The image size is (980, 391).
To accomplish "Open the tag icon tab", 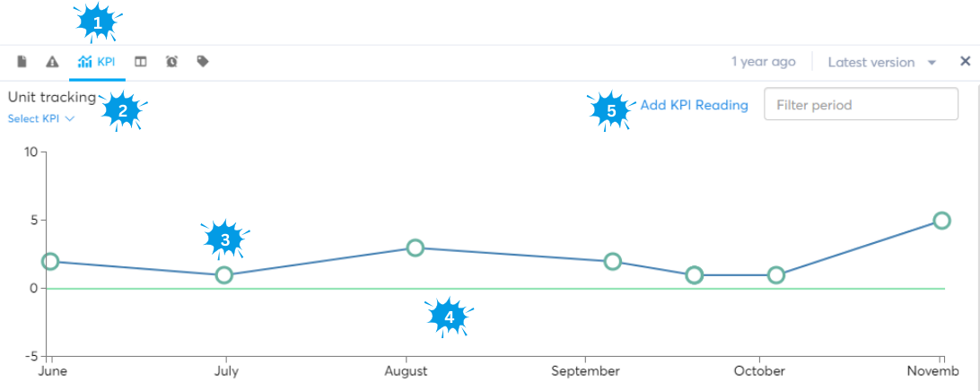I will pos(203,62).
